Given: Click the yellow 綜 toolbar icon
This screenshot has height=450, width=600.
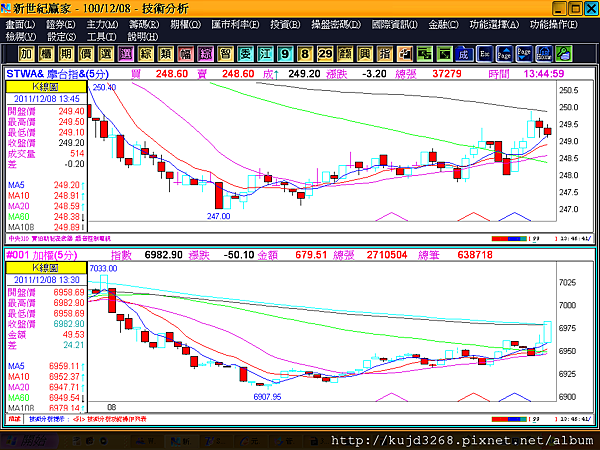Looking at the screenshot, I should [145, 54].
